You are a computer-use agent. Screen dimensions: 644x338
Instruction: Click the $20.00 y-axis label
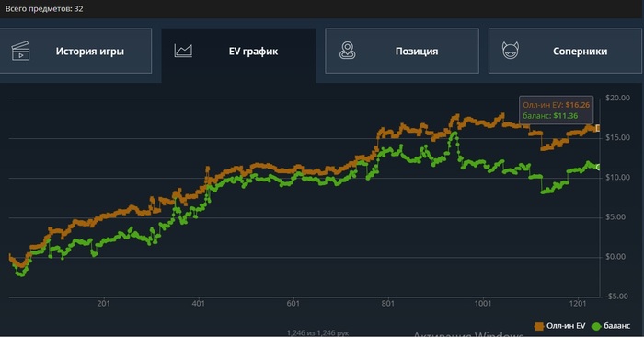coord(617,98)
